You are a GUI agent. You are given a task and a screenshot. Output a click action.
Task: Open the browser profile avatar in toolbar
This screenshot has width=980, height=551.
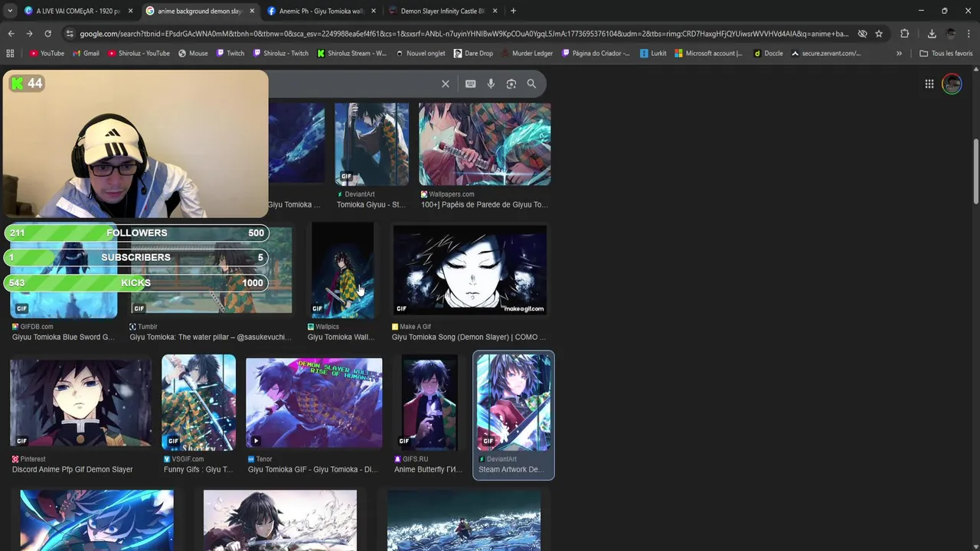click(x=951, y=34)
